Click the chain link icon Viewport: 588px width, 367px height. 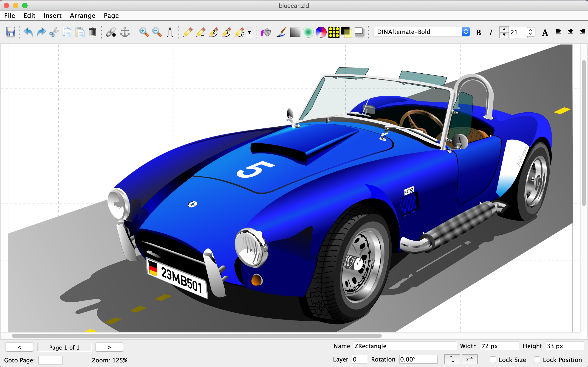point(111,32)
